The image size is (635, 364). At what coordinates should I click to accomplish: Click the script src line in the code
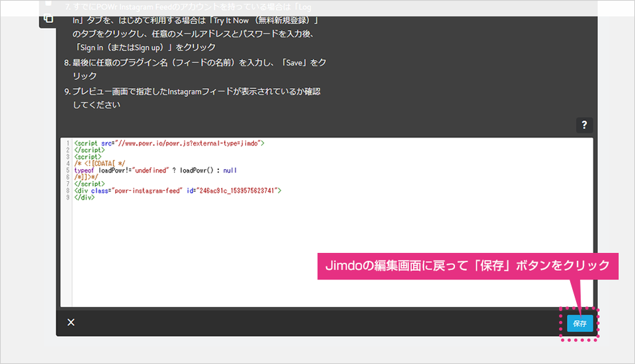coord(169,143)
